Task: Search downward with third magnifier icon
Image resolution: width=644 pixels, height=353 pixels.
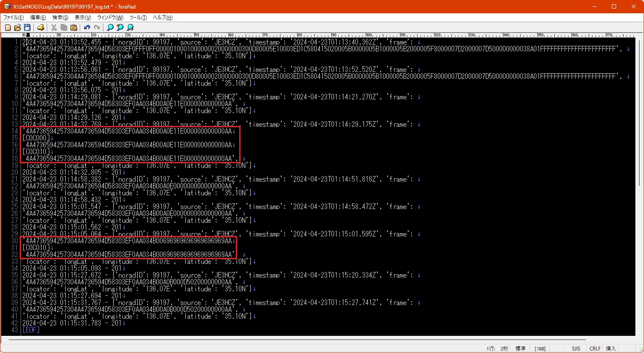Action: click(x=130, y=27)
